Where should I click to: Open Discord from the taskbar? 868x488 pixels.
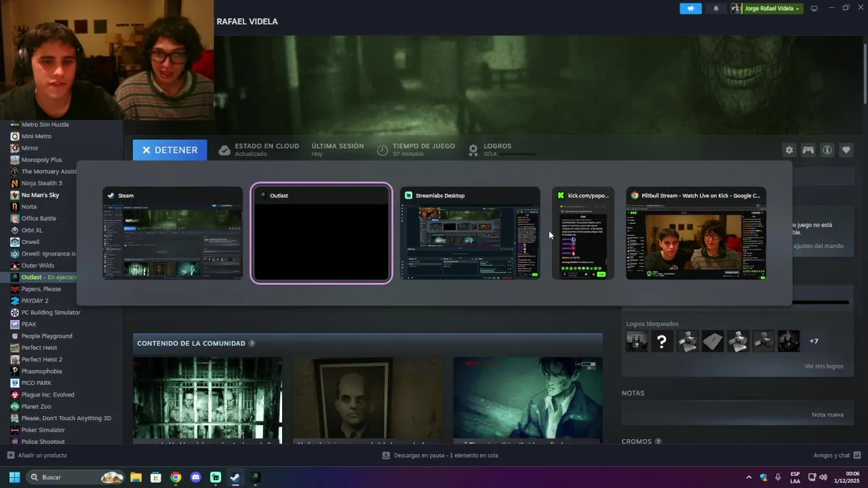(x=196, y=477)
